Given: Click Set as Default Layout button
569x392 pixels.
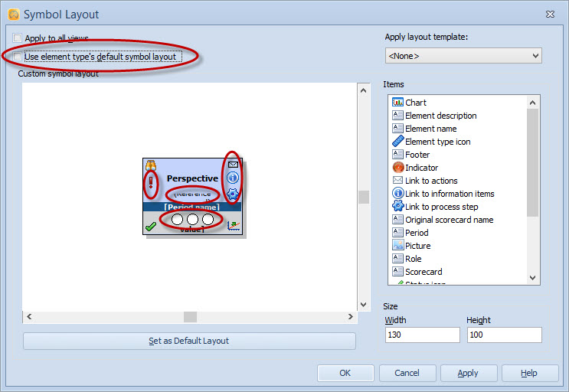Looking at the screenshot, I should click(x=189, y=341).
